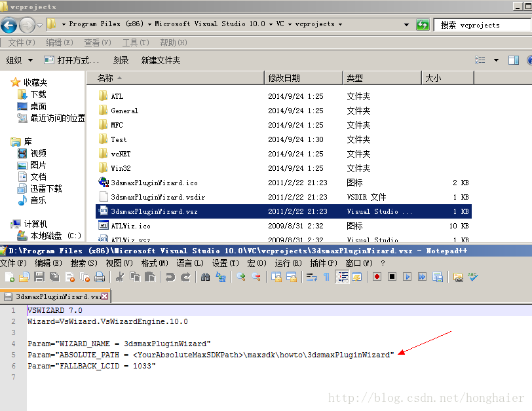Open the 语言(L) menu in Notepad++

(189, 263)
